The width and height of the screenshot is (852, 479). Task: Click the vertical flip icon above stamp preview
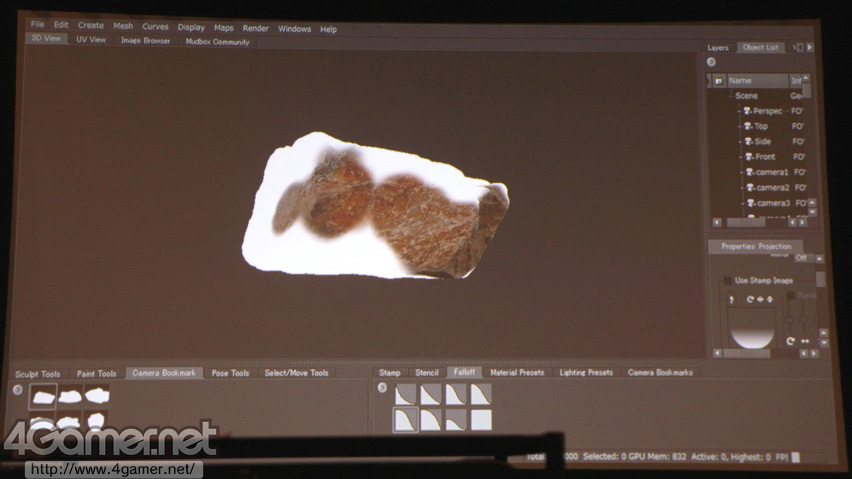769,299
